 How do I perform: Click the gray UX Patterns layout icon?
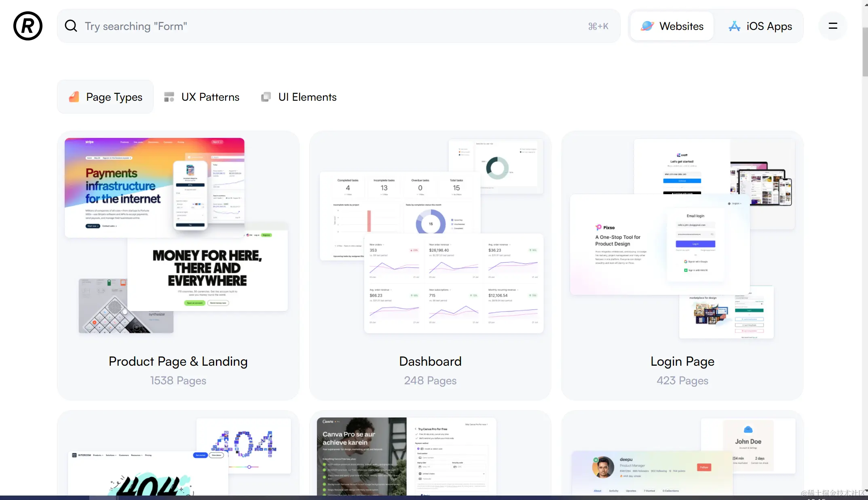(169, 97)
